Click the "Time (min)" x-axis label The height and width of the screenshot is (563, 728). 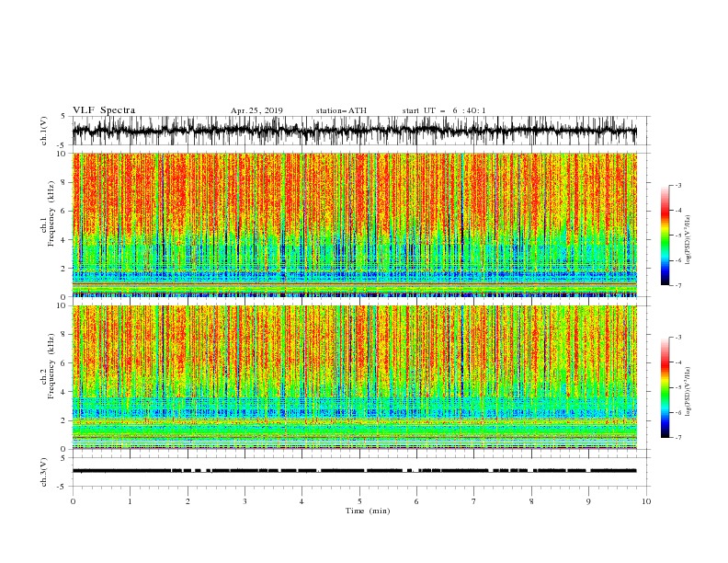click(368, 511)
